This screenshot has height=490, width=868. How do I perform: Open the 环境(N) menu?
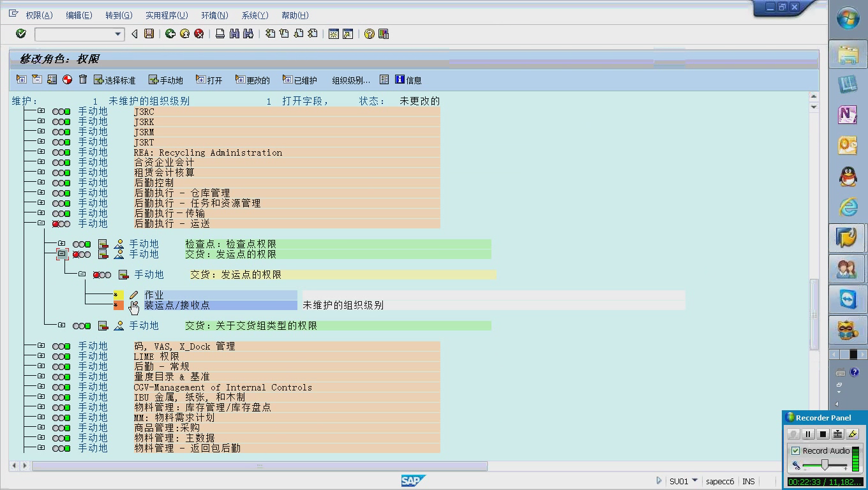pyautogui.click(x=214, y=15)
